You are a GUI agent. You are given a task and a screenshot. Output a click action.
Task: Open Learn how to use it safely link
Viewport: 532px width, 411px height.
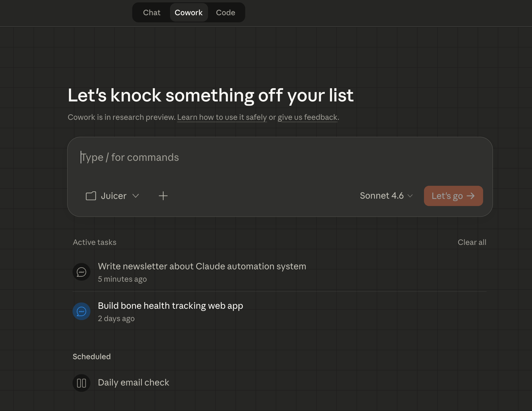(x=222, y=117)
